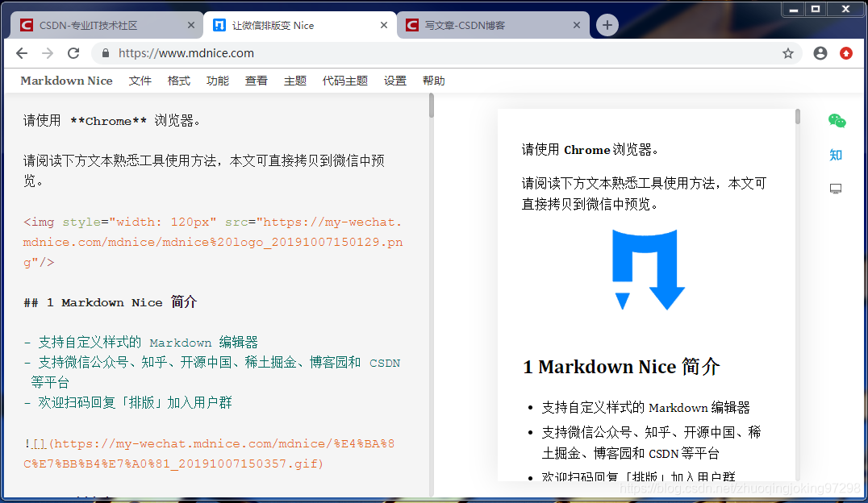Open the WeChat preview icon in right sidebar
This screenshot has height=503, width=868.
click(837, 119)
